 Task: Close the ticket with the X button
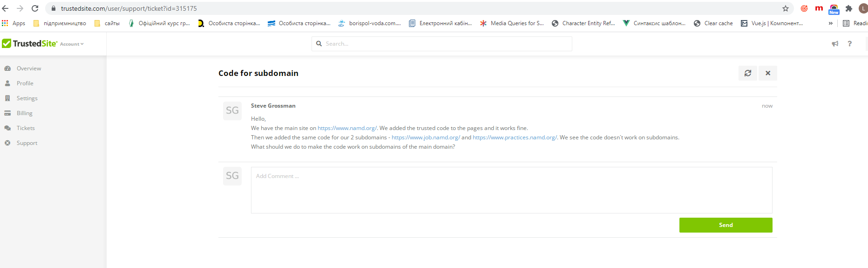click(767, 73)
